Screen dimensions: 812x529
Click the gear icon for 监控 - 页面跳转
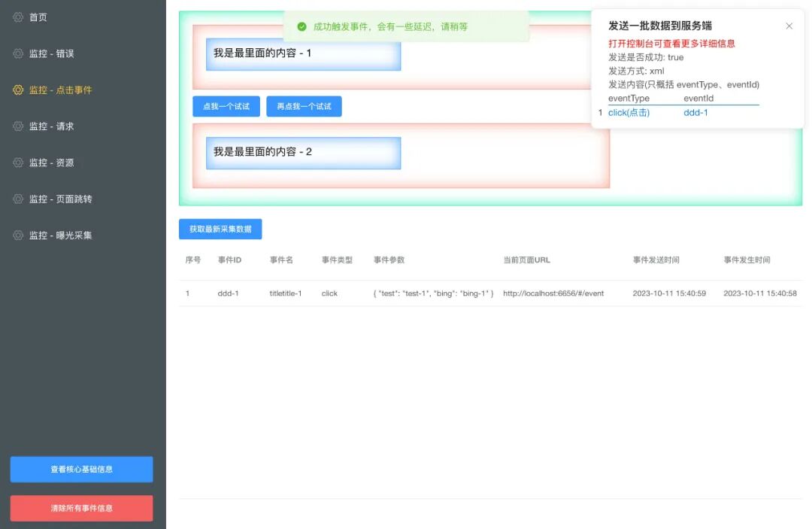tap(18, 199)
